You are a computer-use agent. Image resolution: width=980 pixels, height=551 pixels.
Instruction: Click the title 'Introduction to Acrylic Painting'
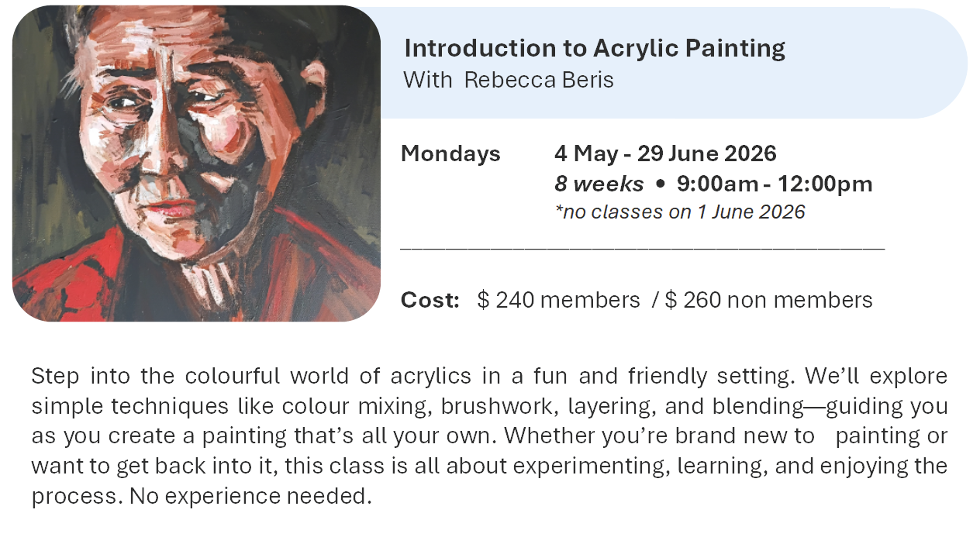pos(594,48)
